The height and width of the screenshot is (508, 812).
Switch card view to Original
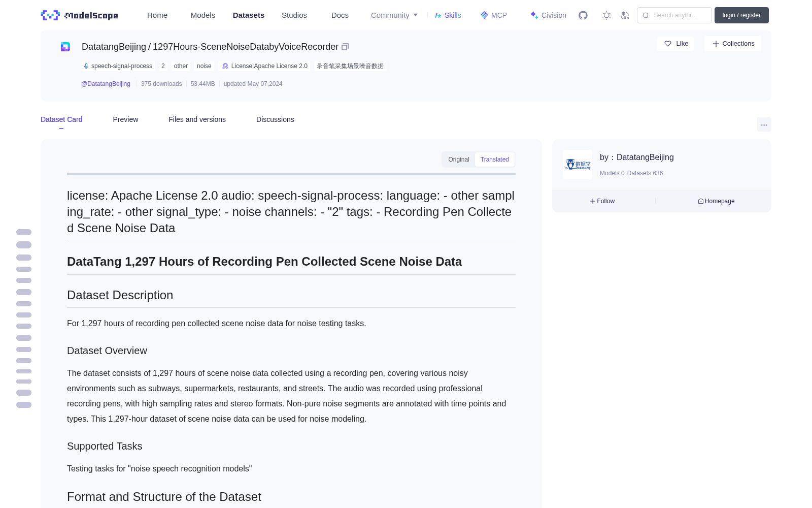click(459, 160)
